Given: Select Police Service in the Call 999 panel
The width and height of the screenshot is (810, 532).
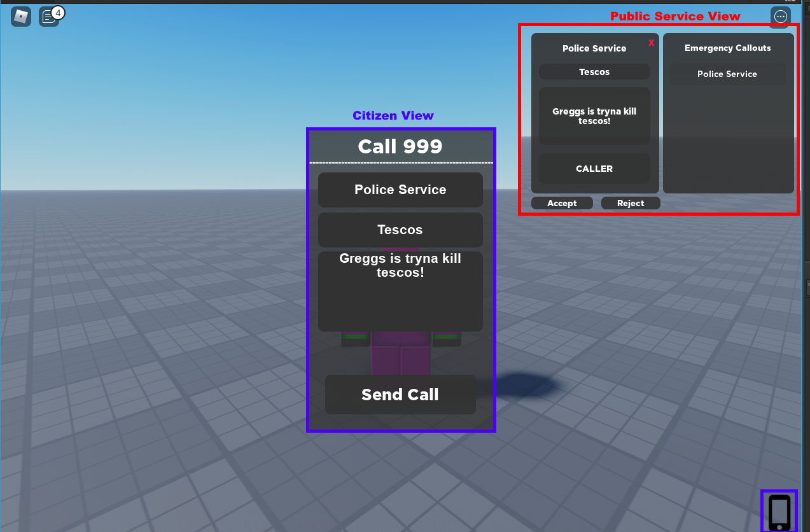Looking at the screenshot, I should pos(400,190).
